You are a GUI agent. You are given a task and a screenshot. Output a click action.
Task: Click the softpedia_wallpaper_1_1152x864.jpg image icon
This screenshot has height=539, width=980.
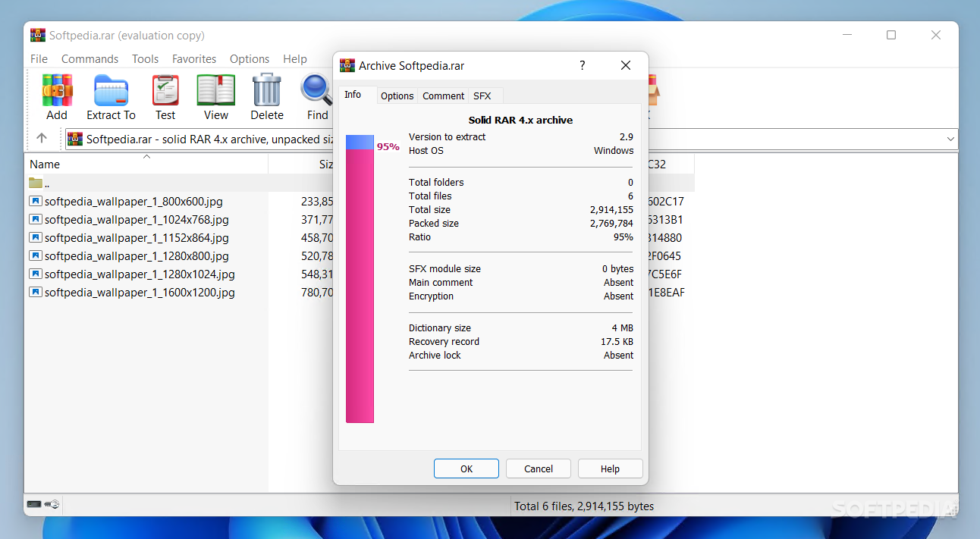[x=36, y=237]
